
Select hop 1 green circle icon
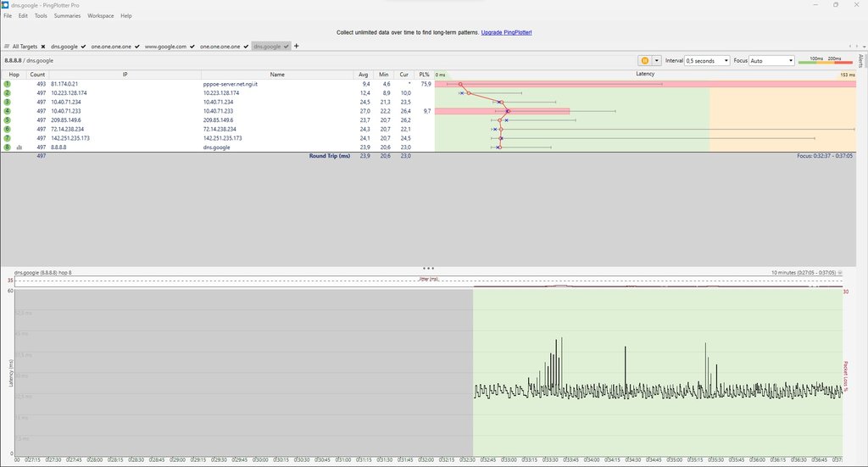[8, 84]
